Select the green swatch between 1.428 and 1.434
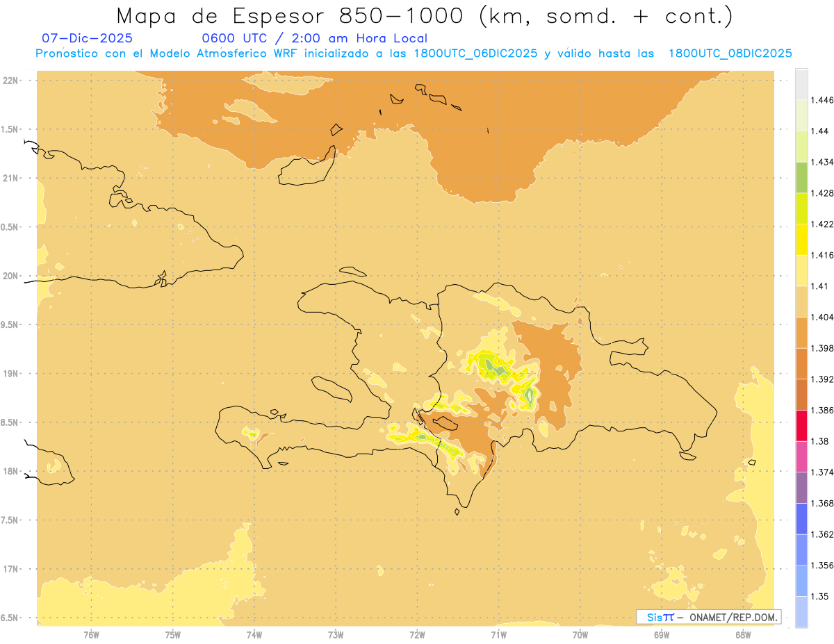Viewport: 834px width, 644px height. click(801, 177)
